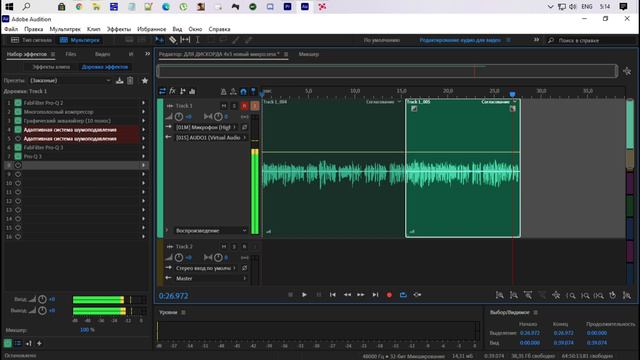Open the Справка menu
The height and width of the screenshot is (360, 640).
[219, 29]
